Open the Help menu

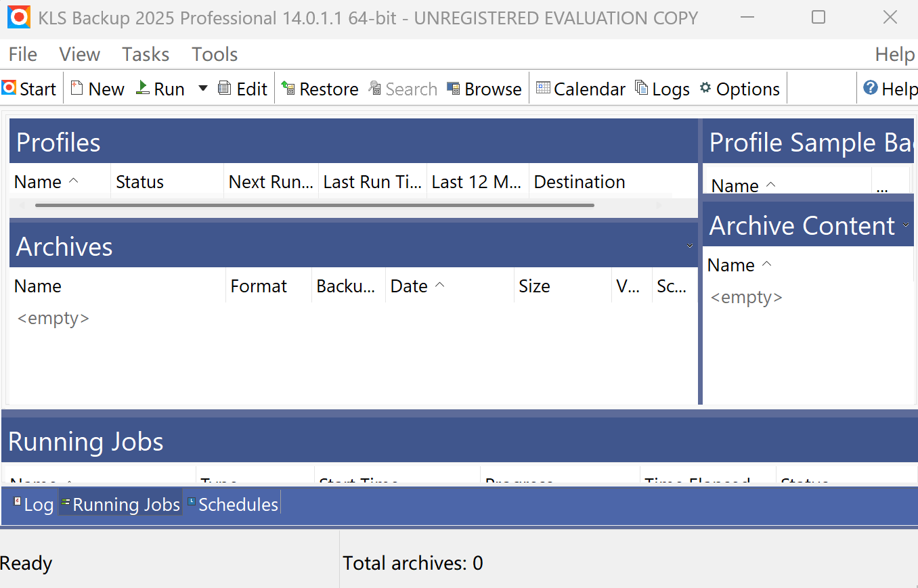tap(895, 54)
